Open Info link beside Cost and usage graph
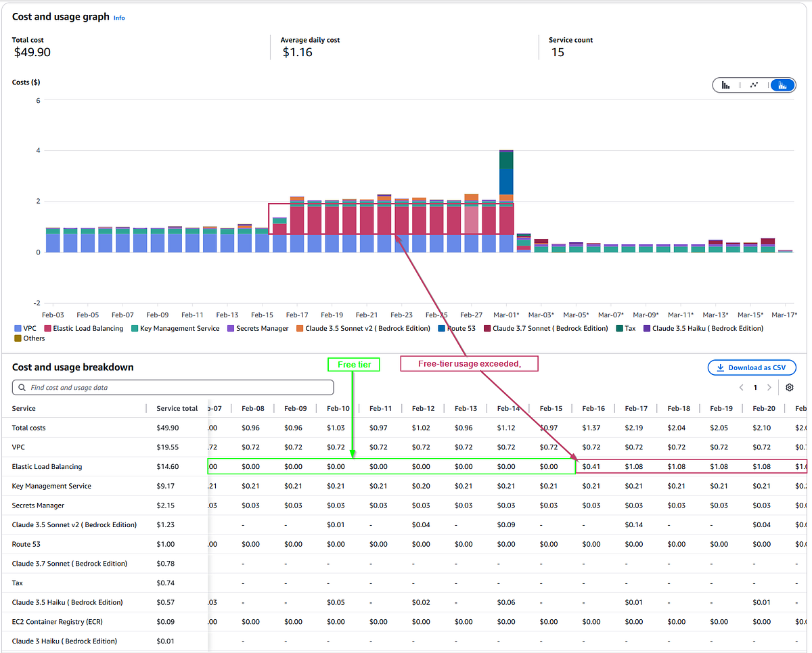The width and height of the screenshot is (812, 653). click(x=119, y=18)
